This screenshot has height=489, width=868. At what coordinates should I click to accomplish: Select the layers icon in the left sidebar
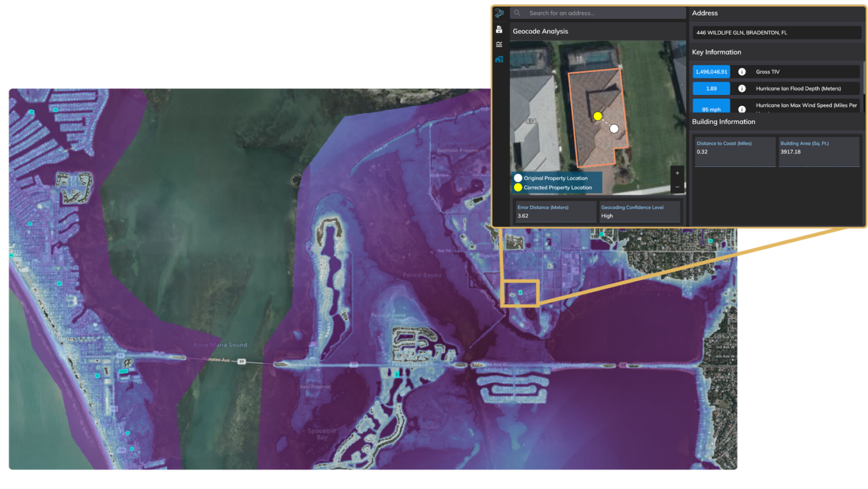tap(499, 44)
